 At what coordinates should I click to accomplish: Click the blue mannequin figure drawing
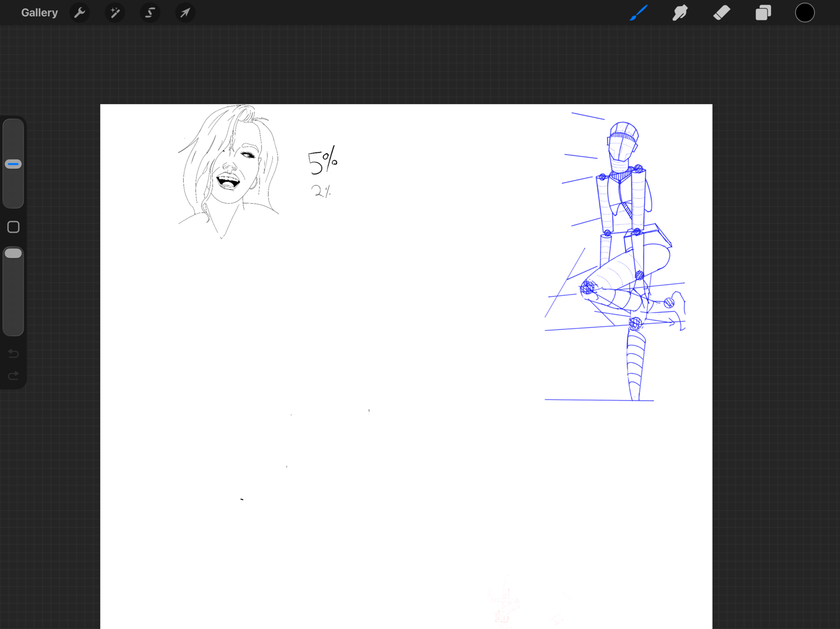click(x=615, y=261)
